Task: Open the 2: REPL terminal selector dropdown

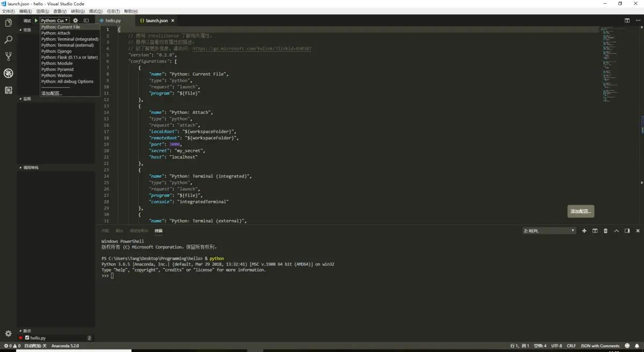Action: (x=549, y=231)
